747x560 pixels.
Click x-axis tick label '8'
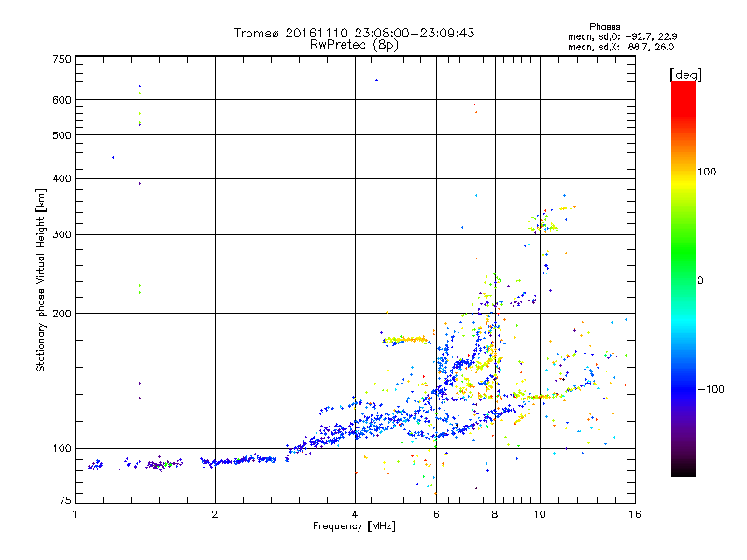(495, 514)
